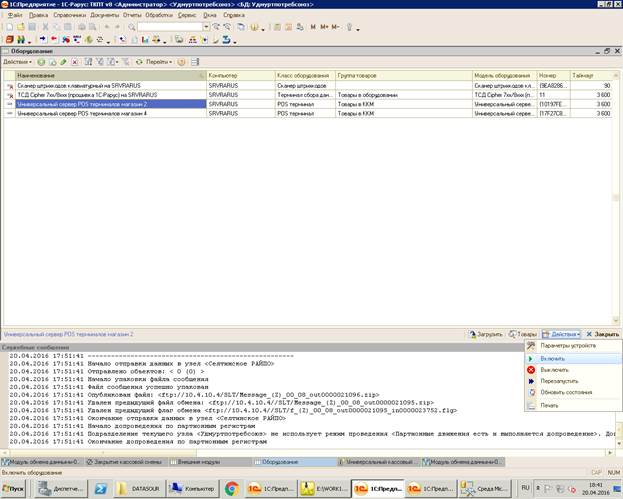
Task: Click the Класс оборудования column header
Action: point(305,75)
